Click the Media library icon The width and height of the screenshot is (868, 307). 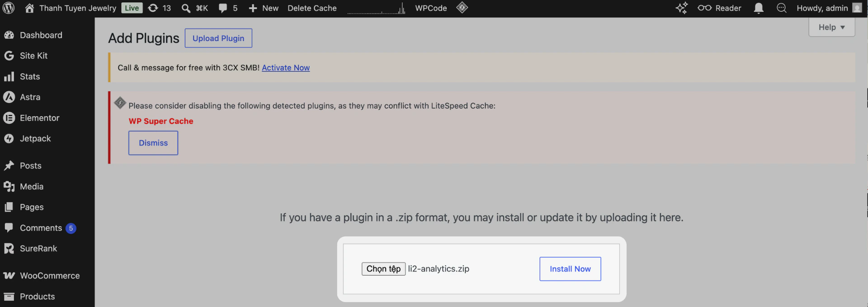9,186
